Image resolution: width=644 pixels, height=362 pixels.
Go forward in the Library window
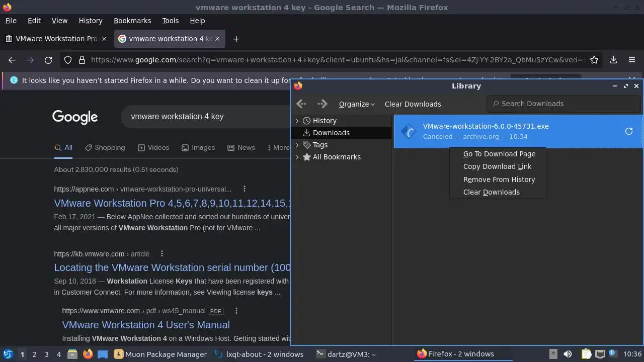pyautogui.click(x=323, y=104)
